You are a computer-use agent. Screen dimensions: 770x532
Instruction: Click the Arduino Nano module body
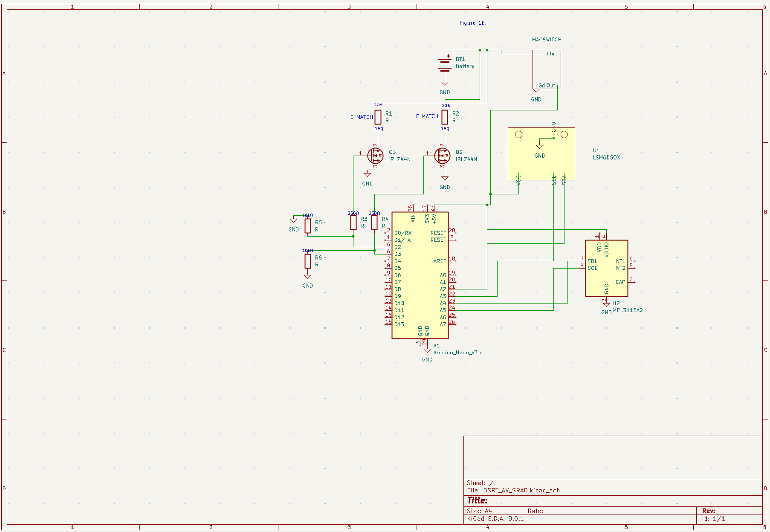tap(420, 281)
